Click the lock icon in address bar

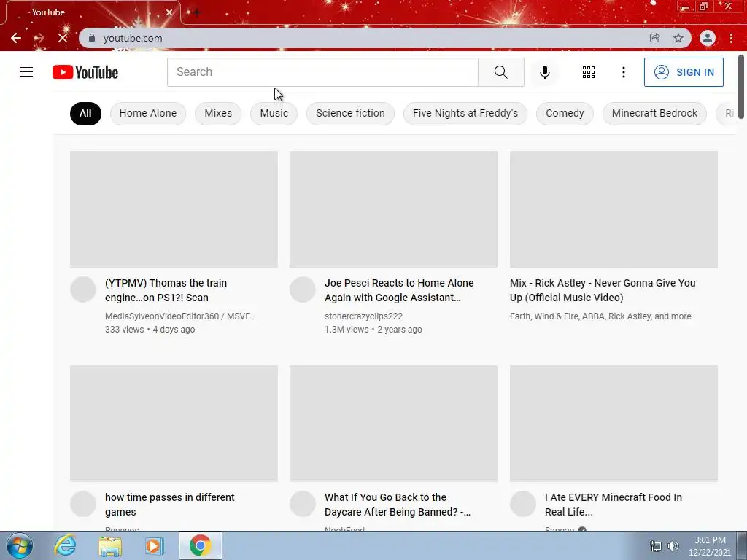(92, 38)
